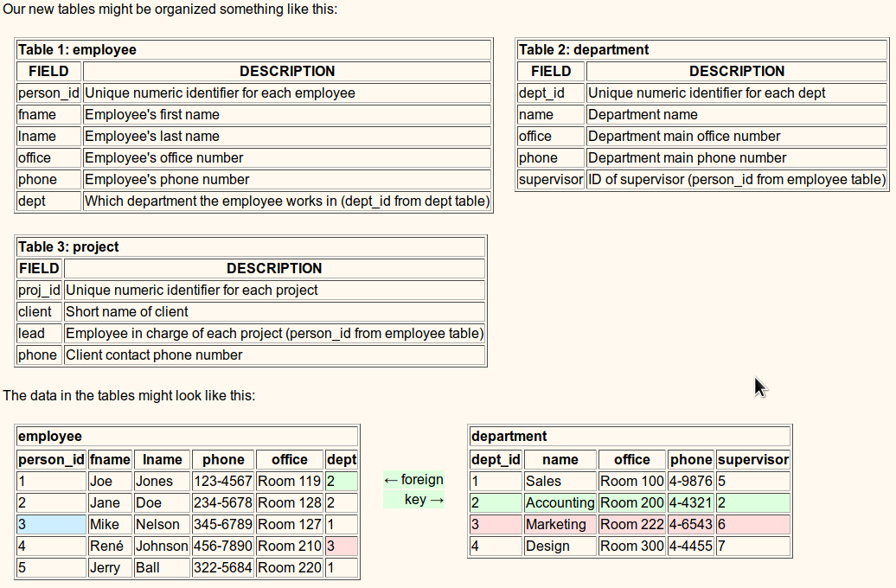Click the pink Marketing cell
896x588 pixels.
[560, 525]
